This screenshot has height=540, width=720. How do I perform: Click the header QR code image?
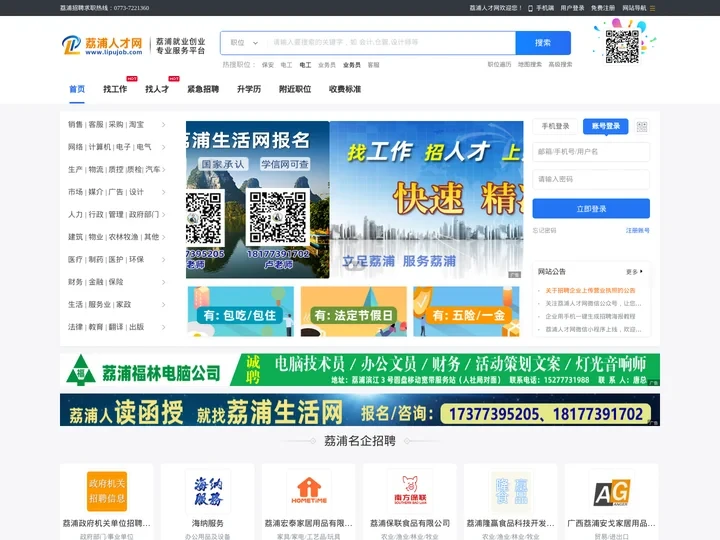tap(622, 46)
